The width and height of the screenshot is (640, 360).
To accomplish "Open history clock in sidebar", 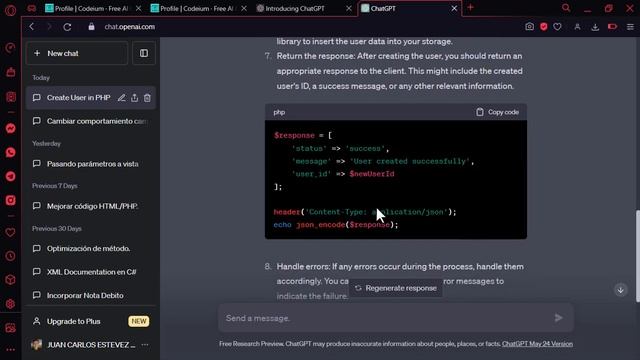I will click(11, 256).
